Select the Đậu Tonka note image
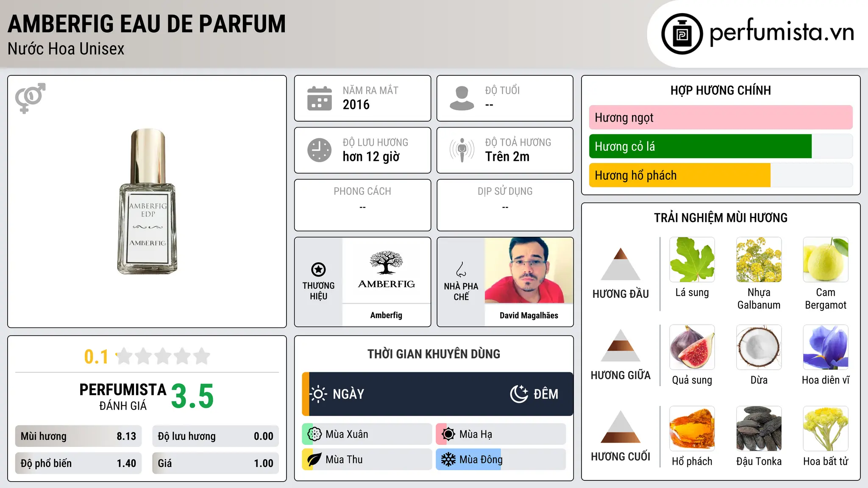This screenshot has height=488, width=868. [x=759, y=429]
